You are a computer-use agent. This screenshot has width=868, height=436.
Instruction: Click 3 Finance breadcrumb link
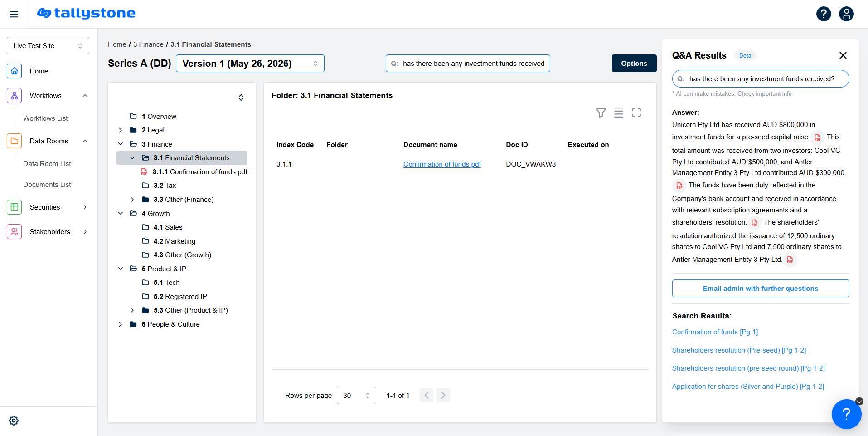[148, 44]
